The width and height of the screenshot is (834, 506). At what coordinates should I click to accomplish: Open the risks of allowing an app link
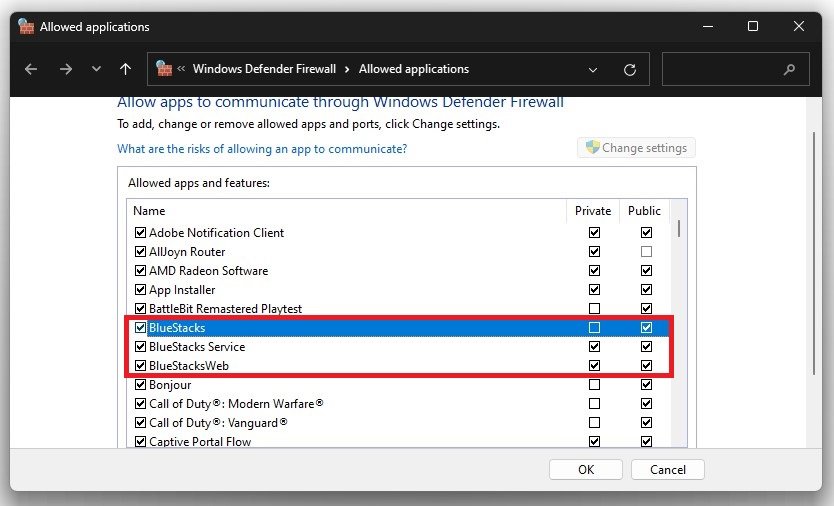tap(262, 149)
